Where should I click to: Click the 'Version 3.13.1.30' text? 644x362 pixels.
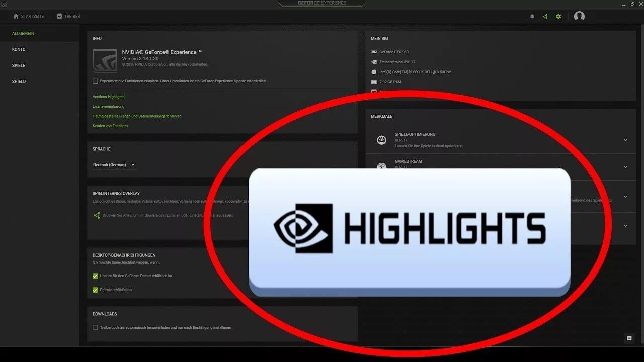pos(140,59)
